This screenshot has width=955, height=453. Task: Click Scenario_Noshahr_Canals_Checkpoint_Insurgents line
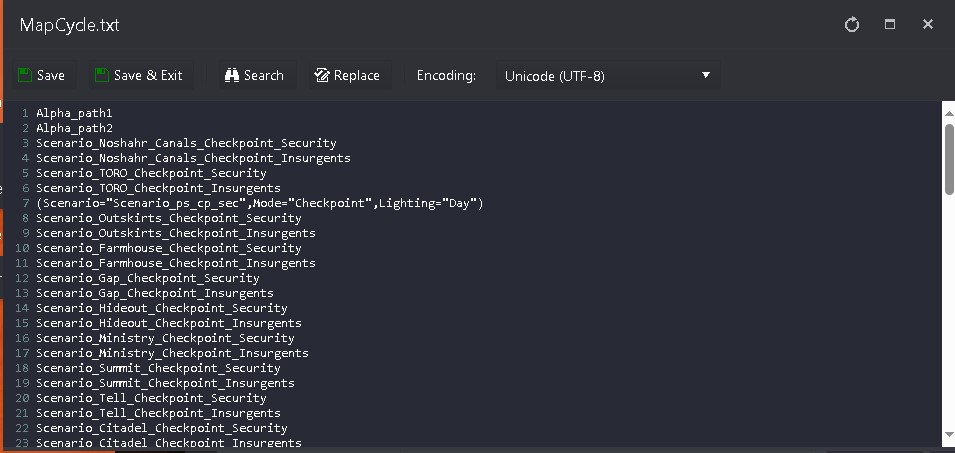click(193, 158)
